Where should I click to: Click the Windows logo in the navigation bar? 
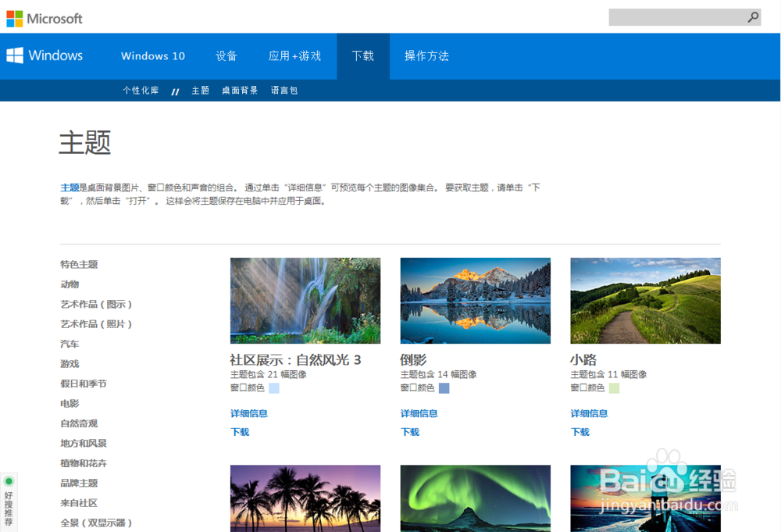(13, 55)
